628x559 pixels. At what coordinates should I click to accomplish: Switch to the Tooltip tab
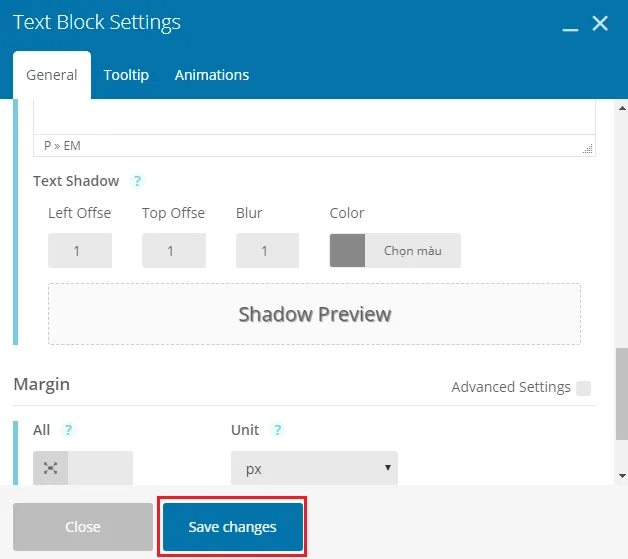click(126, 75)
